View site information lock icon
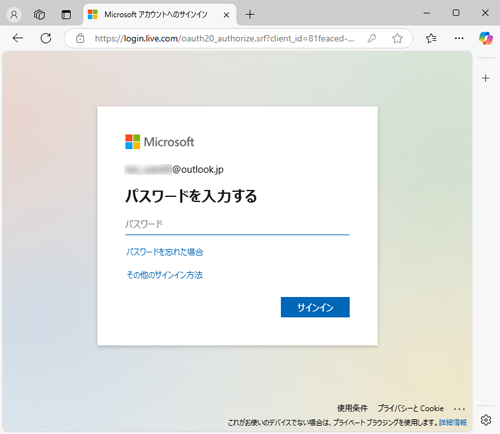The image size is (500, 434). point(80,38)
